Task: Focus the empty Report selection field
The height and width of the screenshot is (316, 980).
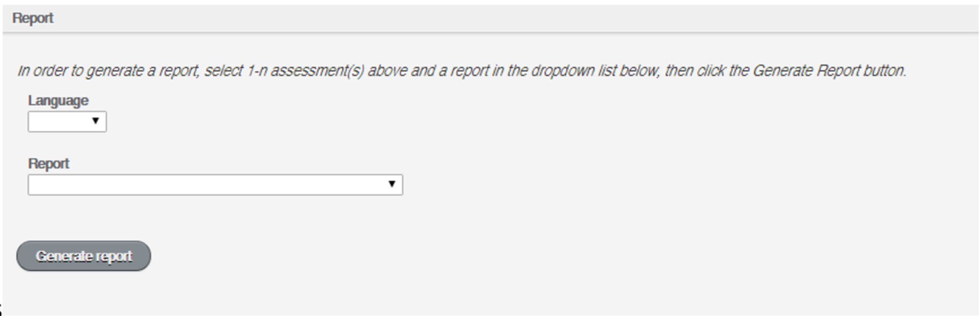Action: [x=204, y=185]
